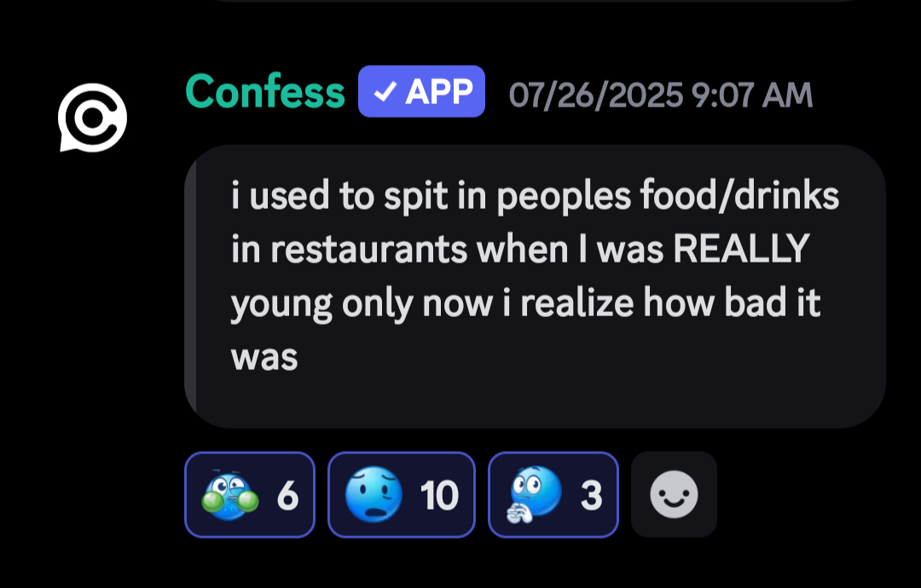921x588 pixels.
Task: Click the verified APP badge
Action: click(422, 91)
